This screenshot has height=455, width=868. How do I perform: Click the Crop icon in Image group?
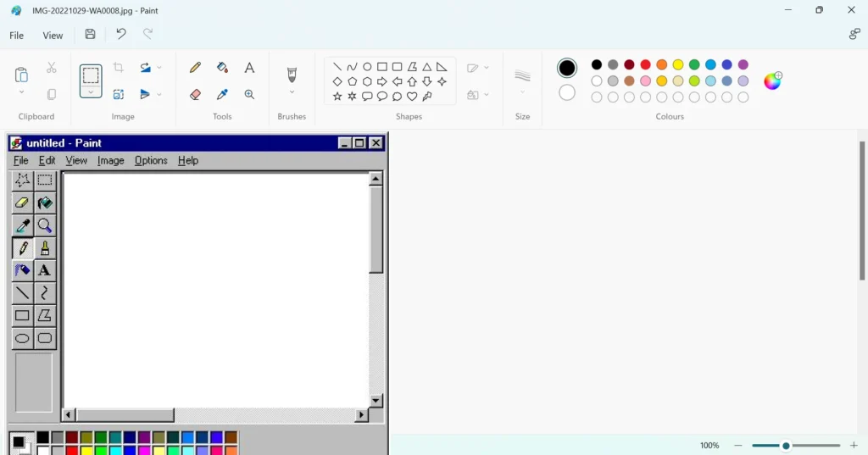click(119, 68)
